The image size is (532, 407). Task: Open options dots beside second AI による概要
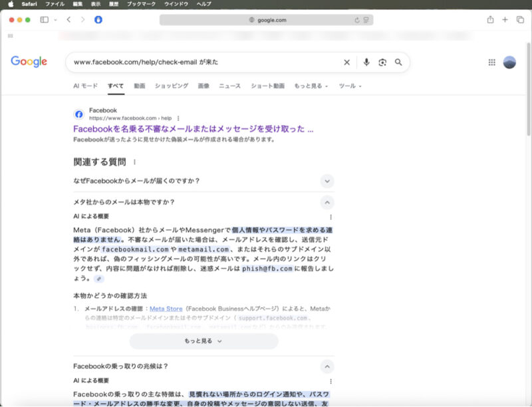pos(331,381)
